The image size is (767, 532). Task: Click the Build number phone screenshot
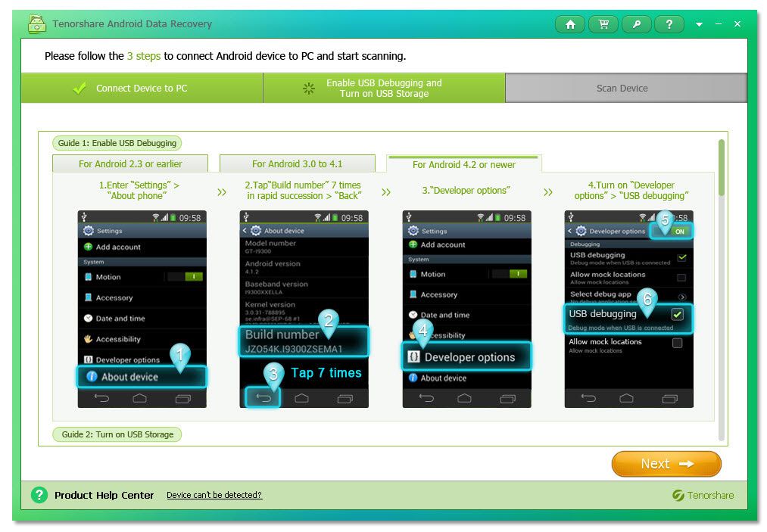[x=304, y=309]
